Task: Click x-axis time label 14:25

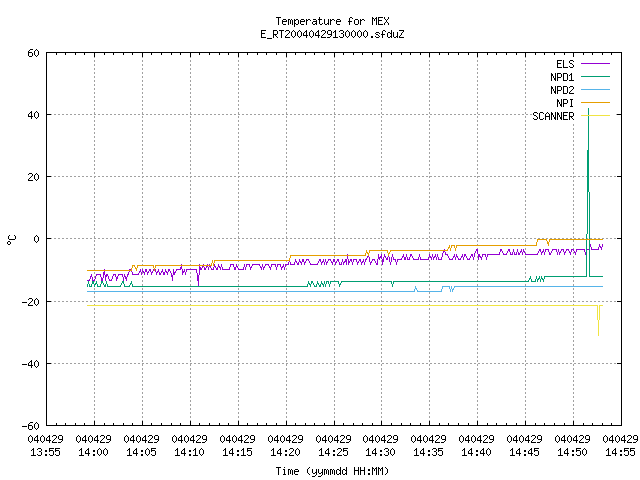Action: [333, 452]
